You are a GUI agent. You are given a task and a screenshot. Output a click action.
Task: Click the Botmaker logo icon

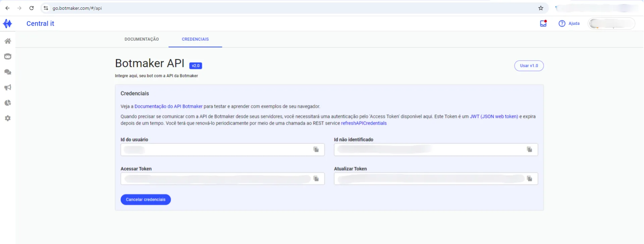7,24
